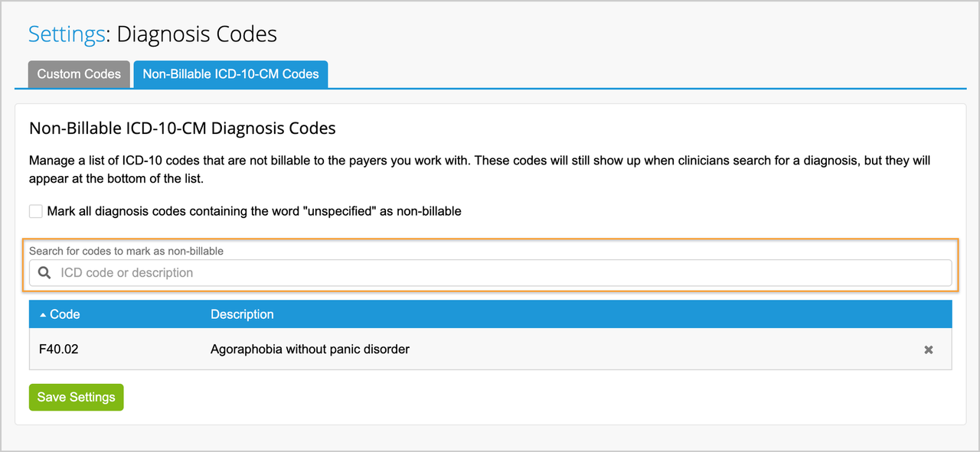Screen dimensions: 980x452
Task: Go back via the Settings heading link
Action: click(x=66, y=34)
